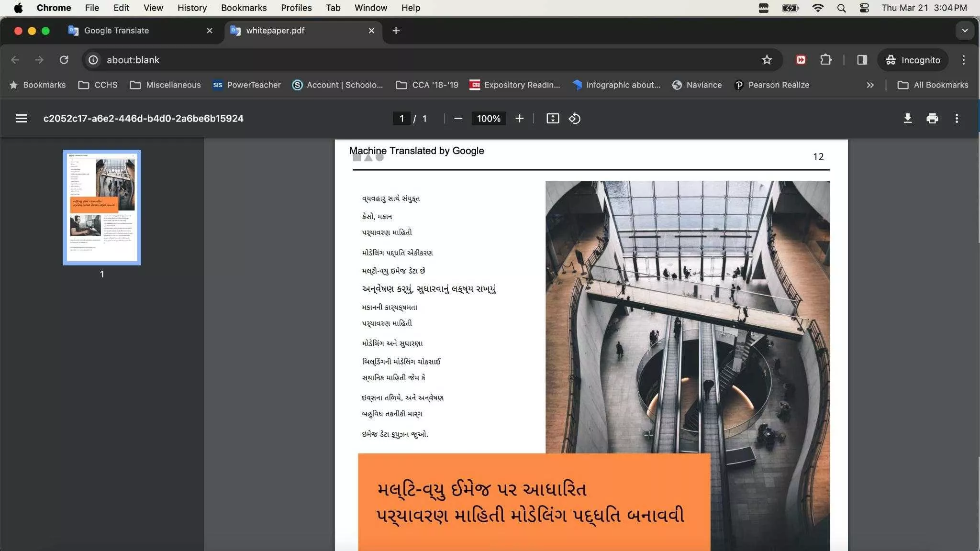The image size is (980, 551).
Task: Expand the hidden bookmarks chevron
Action: pyautogui.click(x=869, y=85)
